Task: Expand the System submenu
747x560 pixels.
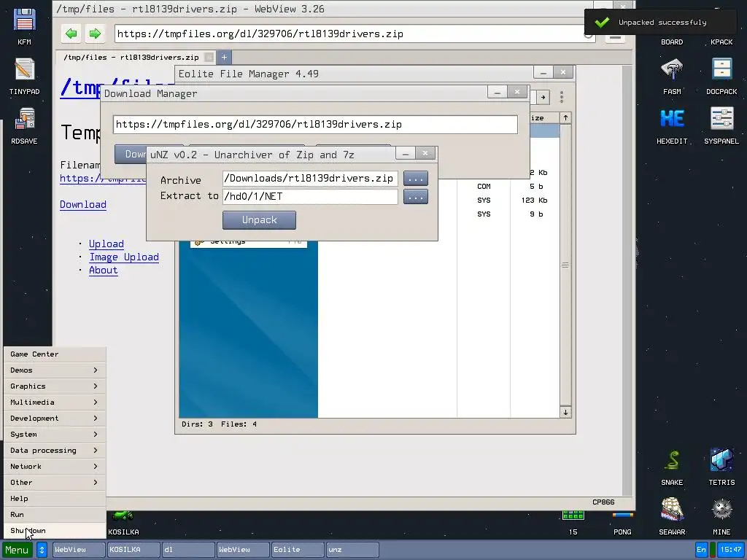Action: coord(55,435)
